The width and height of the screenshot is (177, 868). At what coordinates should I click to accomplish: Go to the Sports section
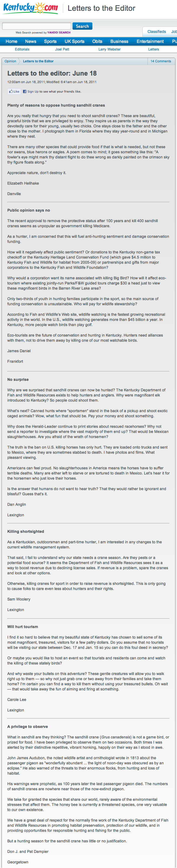click(50, 42)
